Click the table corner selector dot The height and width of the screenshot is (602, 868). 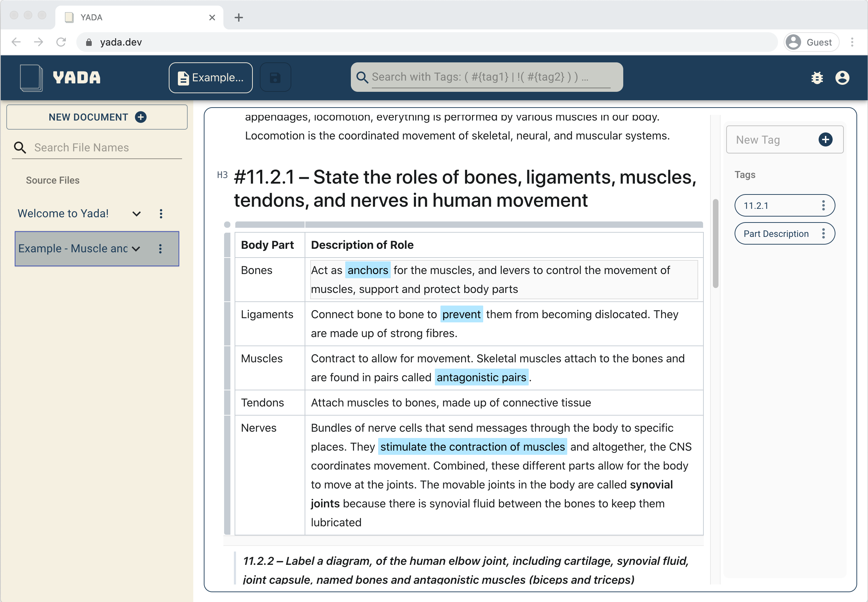click(227, 225)
